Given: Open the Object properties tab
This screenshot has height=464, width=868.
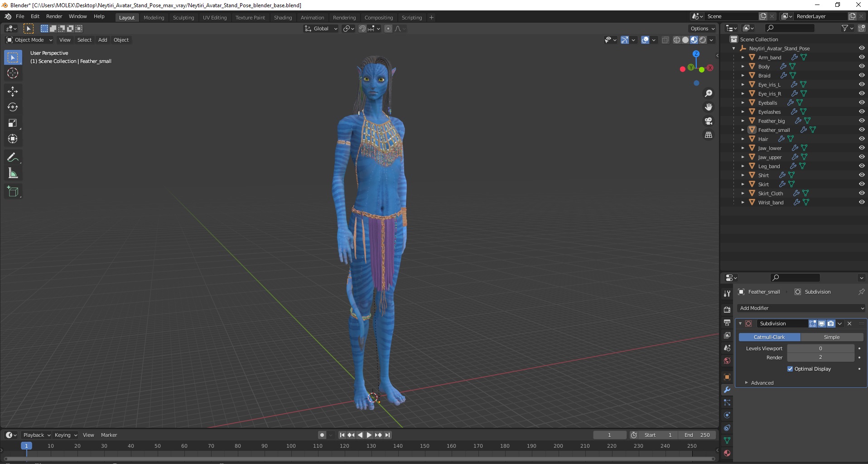Looking at the screenshot, I should [727, 377].
